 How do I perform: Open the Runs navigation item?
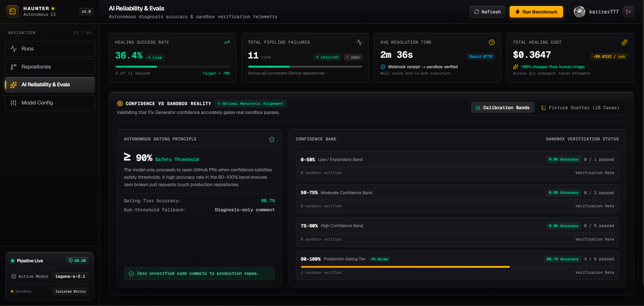[x=50, y=49]
